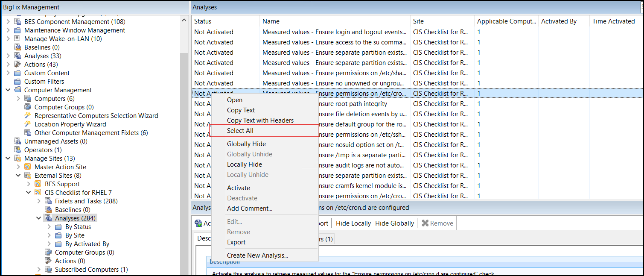
Task: Expand the Analyses (33) tree node
Action: click(8, 56)
